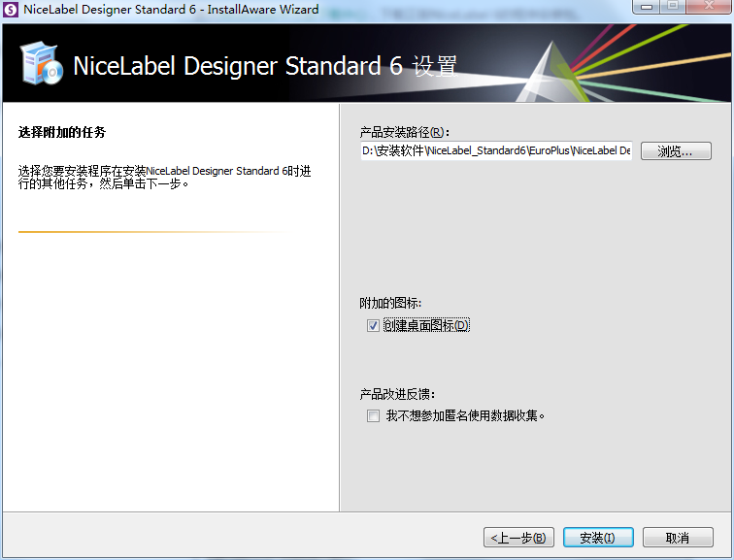This screenshot has height=560, width=734.
Task: Cancel setup with 取消 button
Action: click(678, 538)
